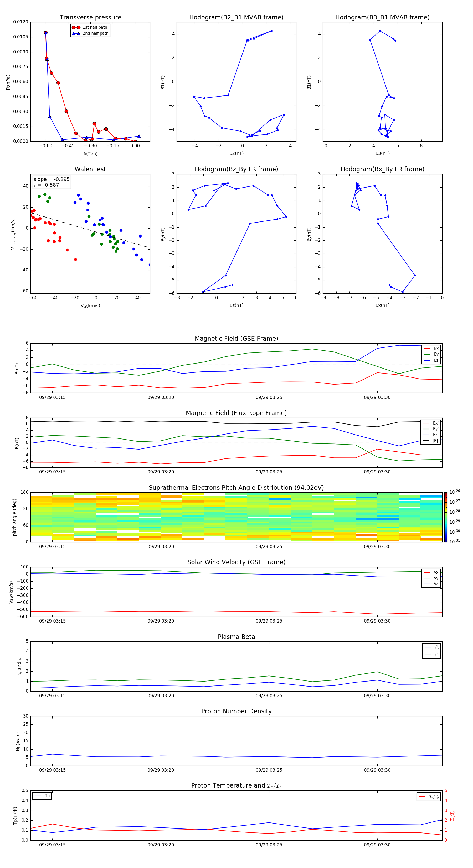Click the 'Hodogram(B2_B1 MVAB frame)' title
The height and width of the screenshot is (868, 473).
click(236, 18)
